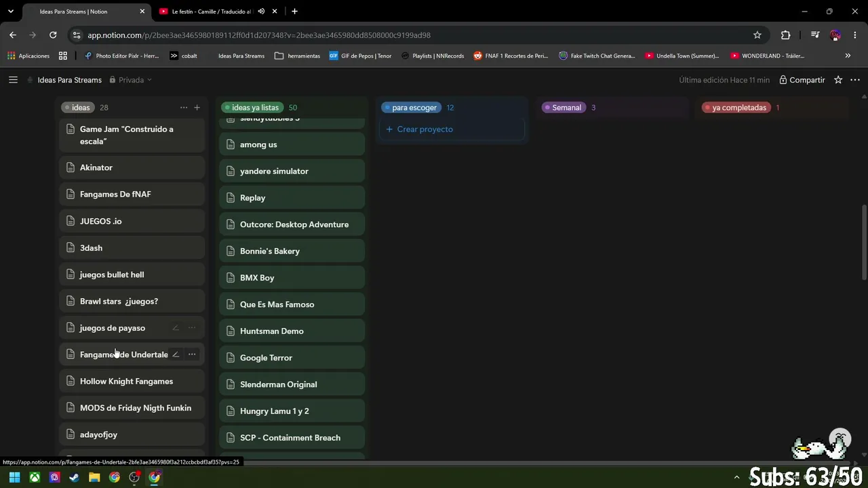Click the 'ideas' column label
Image resolution: width=868 pixels, height=488 pixels.
click(x=77, y=108)
